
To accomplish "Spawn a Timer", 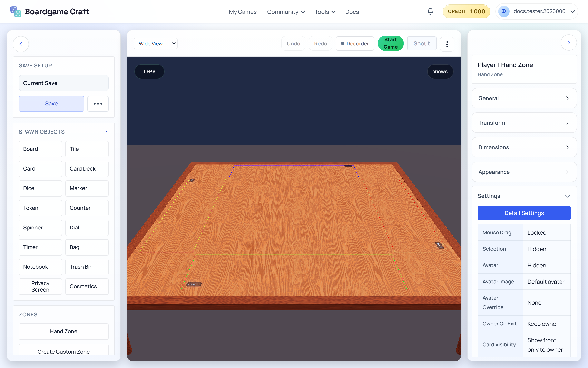I will click(x=40, y=247).
